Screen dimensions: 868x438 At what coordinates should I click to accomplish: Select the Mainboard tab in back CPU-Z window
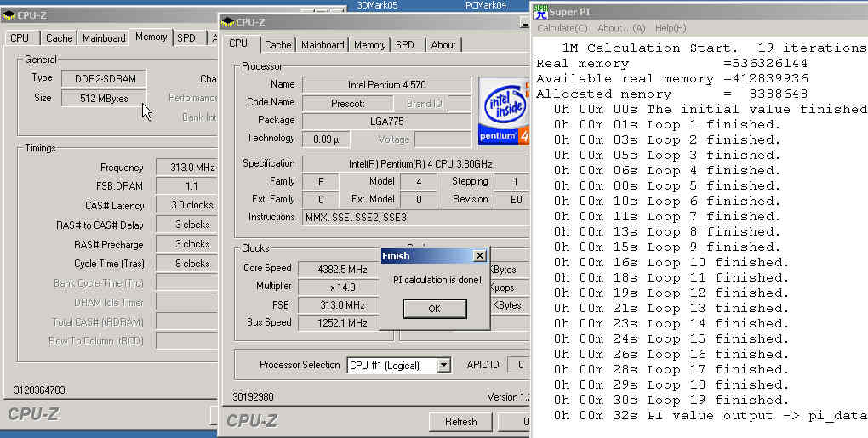(104, 38)
